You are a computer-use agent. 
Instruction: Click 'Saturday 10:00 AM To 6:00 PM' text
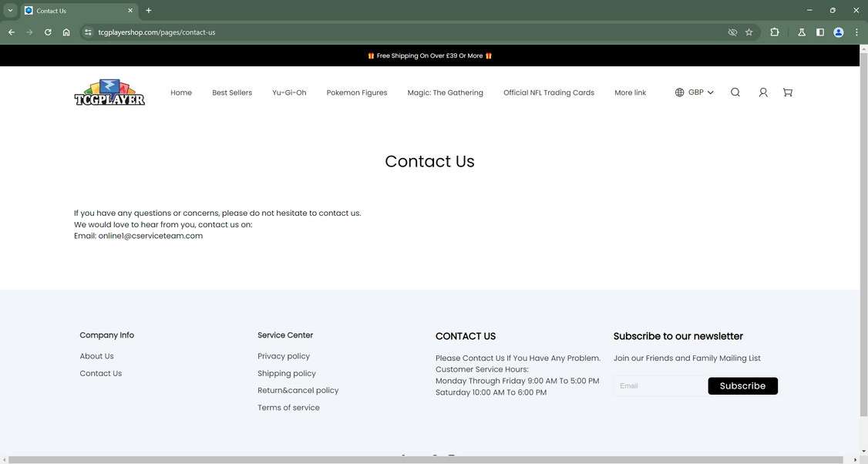[x=491, y=392]
